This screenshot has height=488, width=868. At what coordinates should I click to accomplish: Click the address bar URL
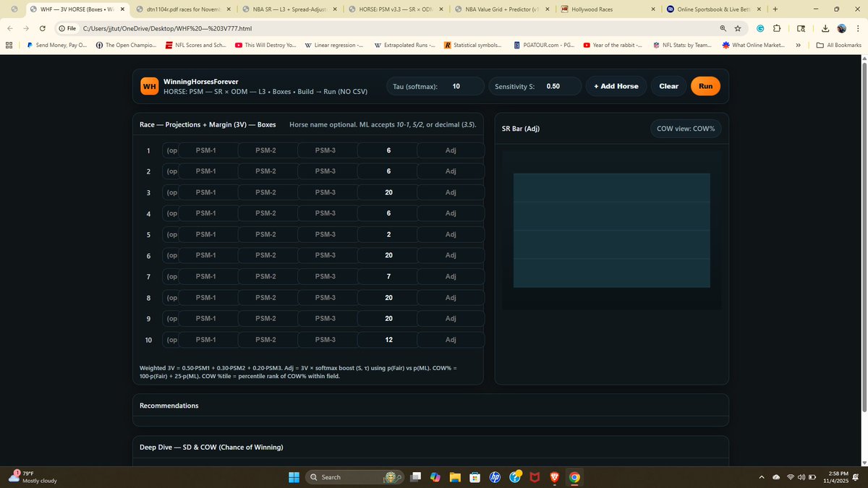click(167, 28)
